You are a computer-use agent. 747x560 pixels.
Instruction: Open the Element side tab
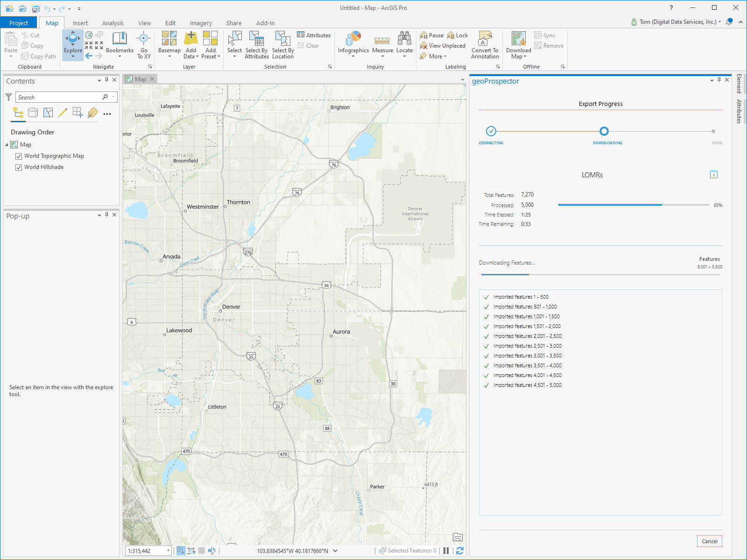[x=739, y=84]
